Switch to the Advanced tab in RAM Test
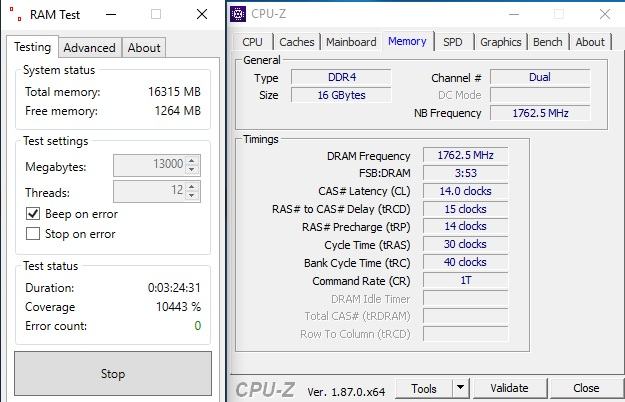625x402 pixels. (x=90, y=48)
